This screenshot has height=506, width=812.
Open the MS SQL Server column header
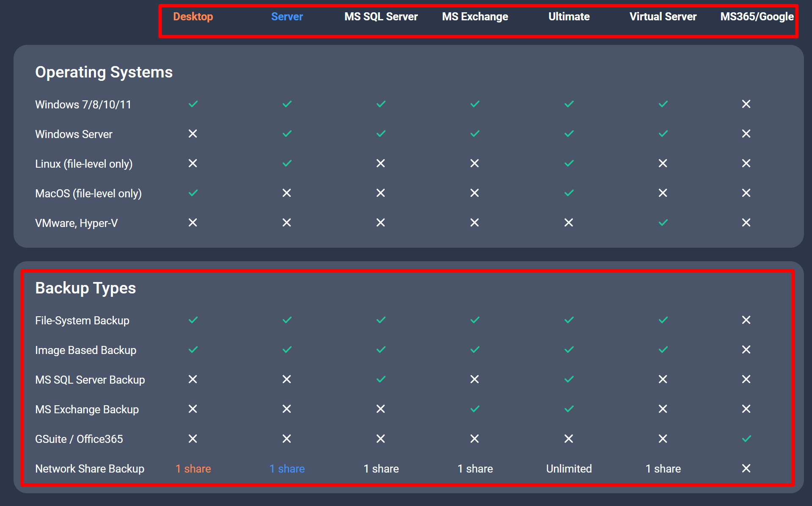(x=381, y=17)
